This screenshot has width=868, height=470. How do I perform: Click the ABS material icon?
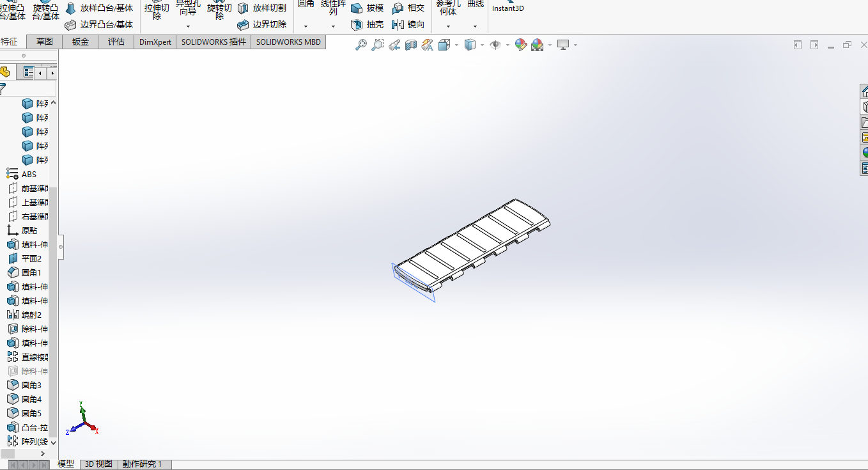click(12, 174)
